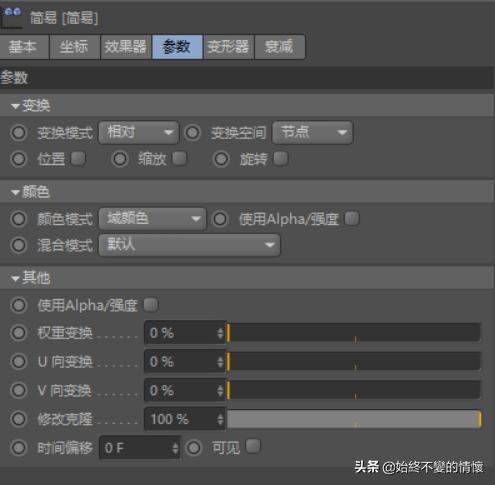Click the 权重变换 value field
Viewport: 495px width, 485px height.
tap(185, 333)
